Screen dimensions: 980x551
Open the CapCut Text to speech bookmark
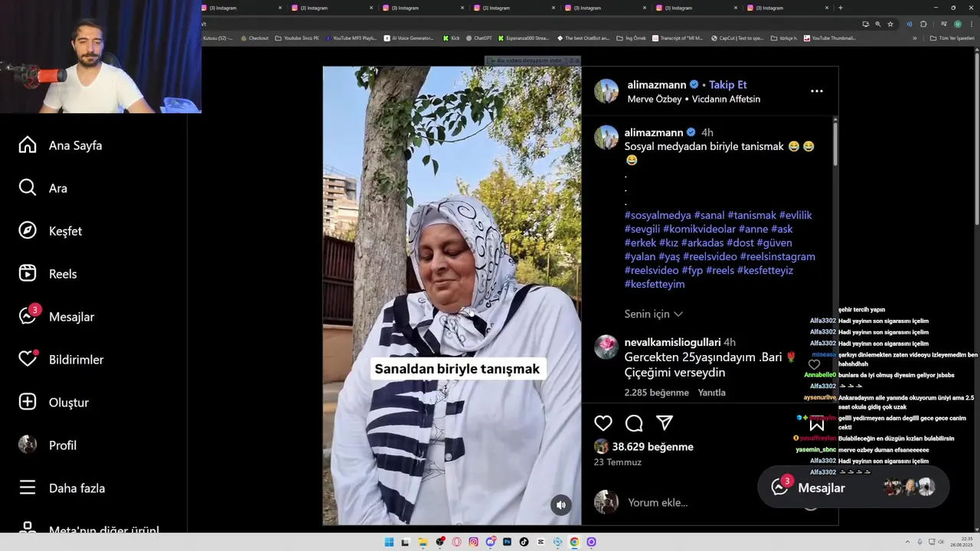pyautogui.click(x=737, y=38)
